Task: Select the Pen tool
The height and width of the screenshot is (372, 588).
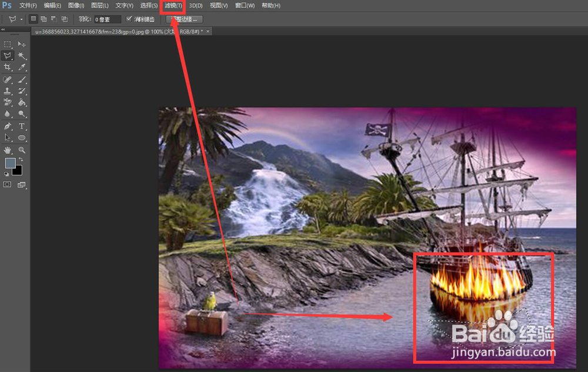Action: (7, 126)
